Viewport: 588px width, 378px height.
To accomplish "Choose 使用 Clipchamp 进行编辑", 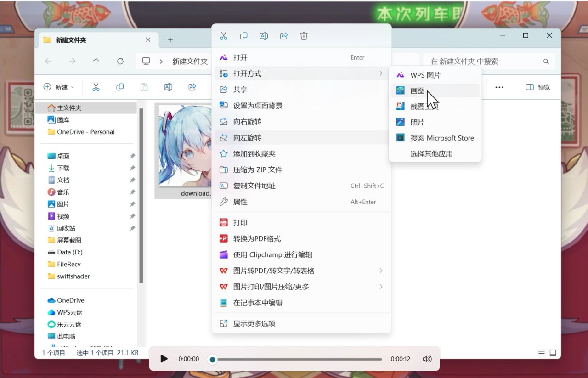I will click(301, 254).
